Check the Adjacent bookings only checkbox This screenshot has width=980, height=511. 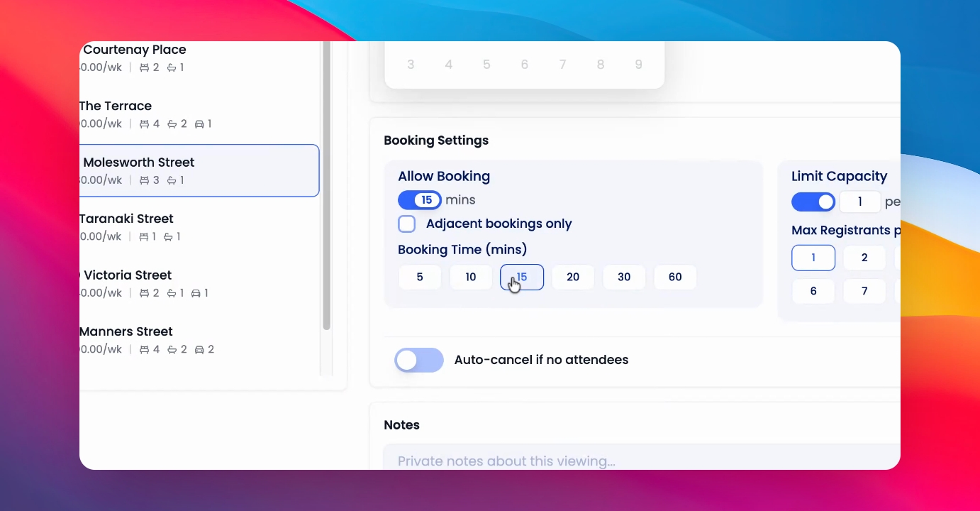[x=406, y=224]
